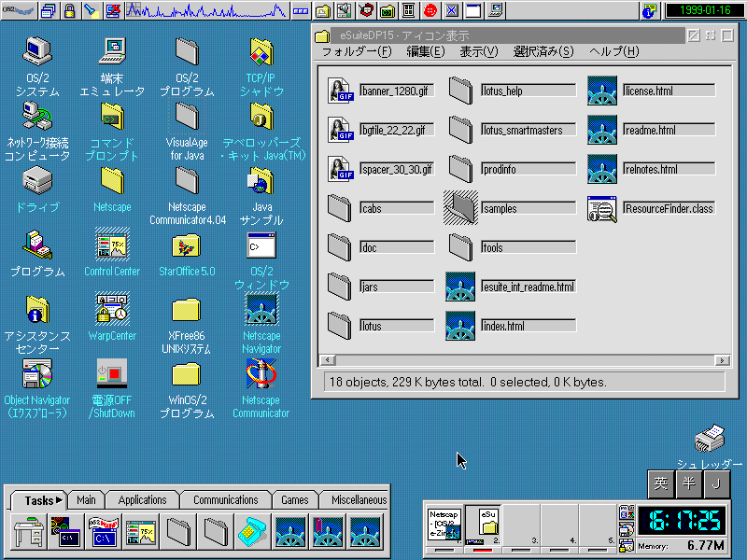Screen dimensions: 747x560
Task: Switch to empty virtual desktop 3
Action: [521, 525]
